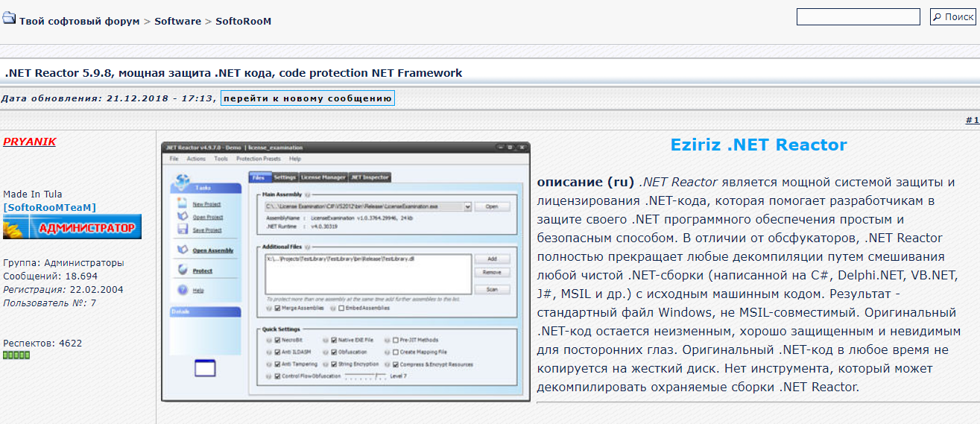
Task: Enable the Create Mapping File checkbox
Action: coord(395,352)
